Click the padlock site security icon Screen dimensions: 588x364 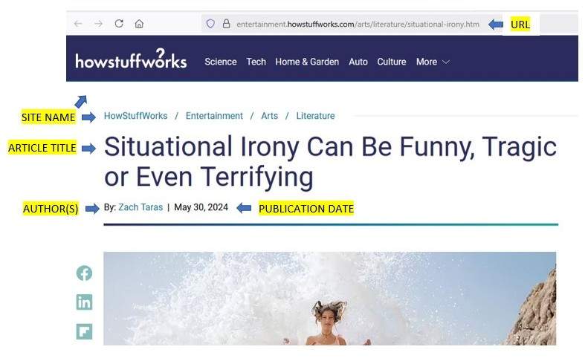(x=226, y=24)
